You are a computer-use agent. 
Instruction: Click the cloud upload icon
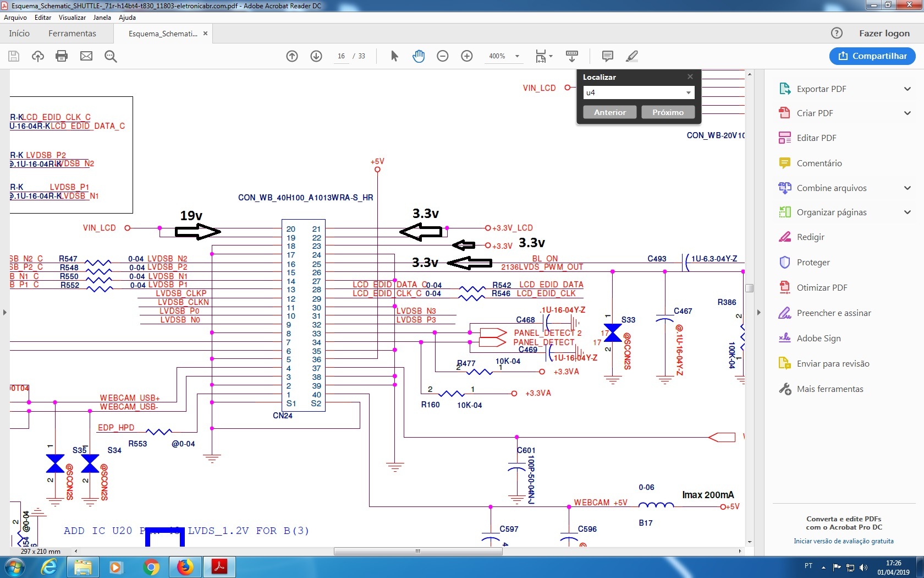(38, 56)
